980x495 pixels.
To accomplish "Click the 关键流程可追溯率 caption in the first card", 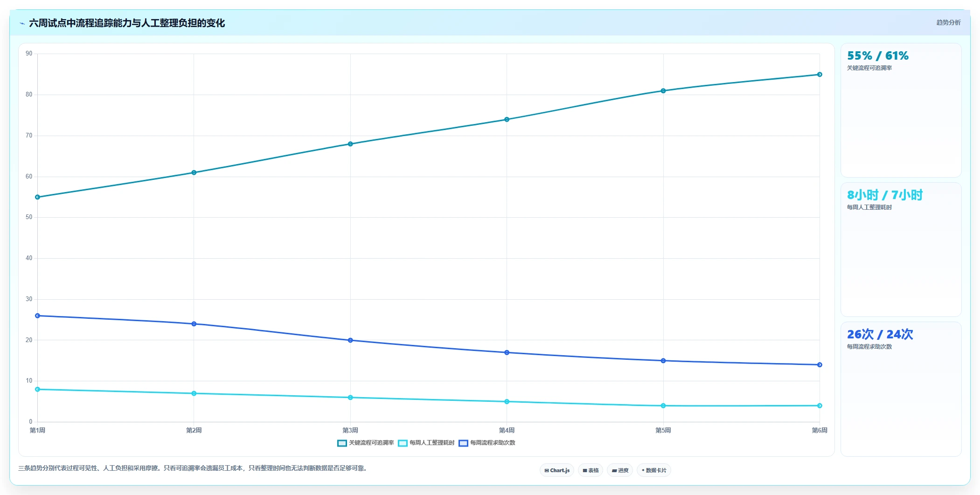I will click(x=869, y=68).
